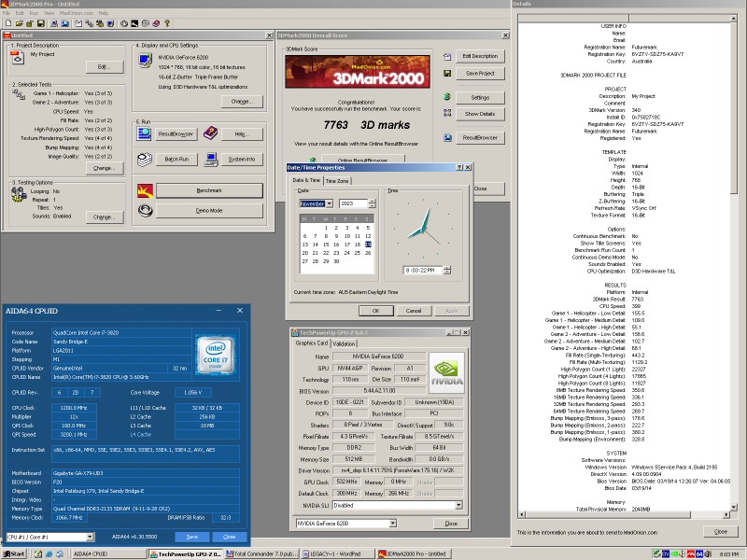Click the Edit button under Project Description
The height and width of the screenshot is (560, 747).
click(105, 66)
